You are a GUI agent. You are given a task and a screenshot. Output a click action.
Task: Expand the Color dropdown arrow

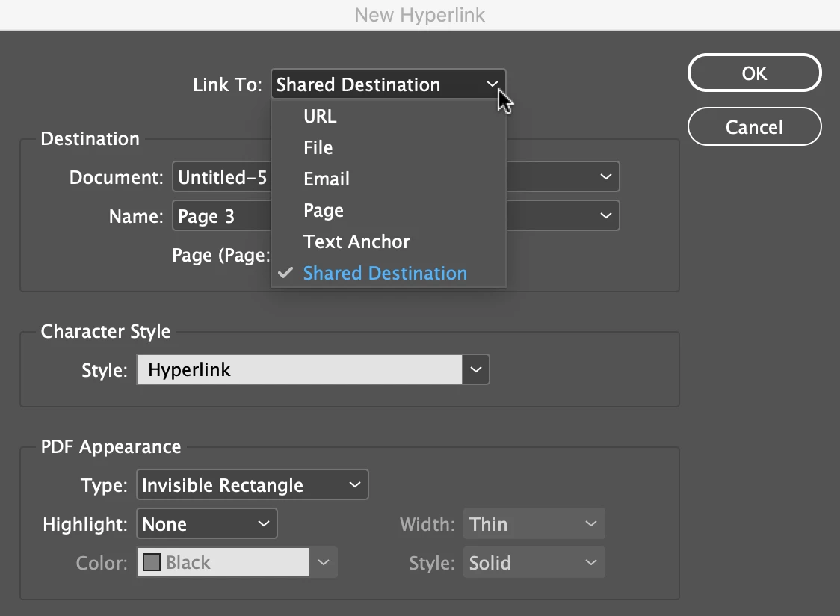coord(324,562)
